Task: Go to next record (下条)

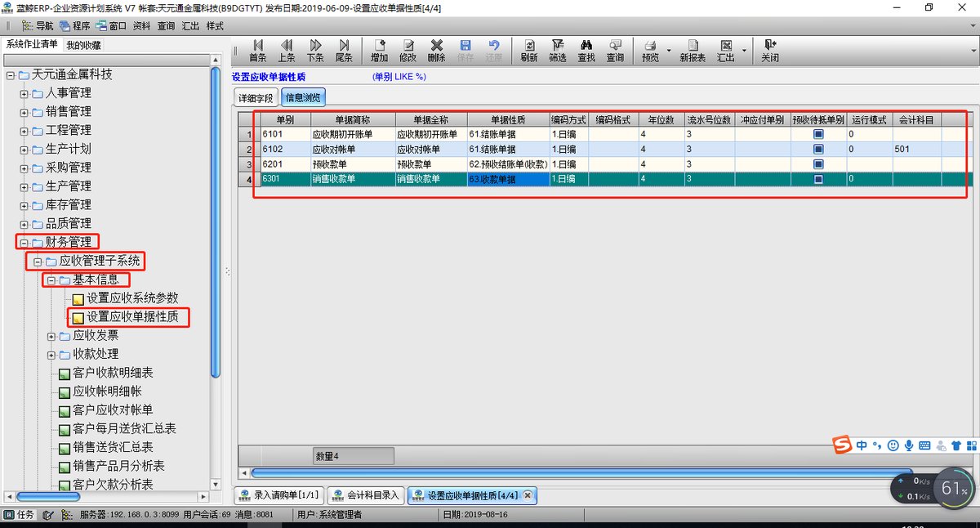Action: (315, 51)
